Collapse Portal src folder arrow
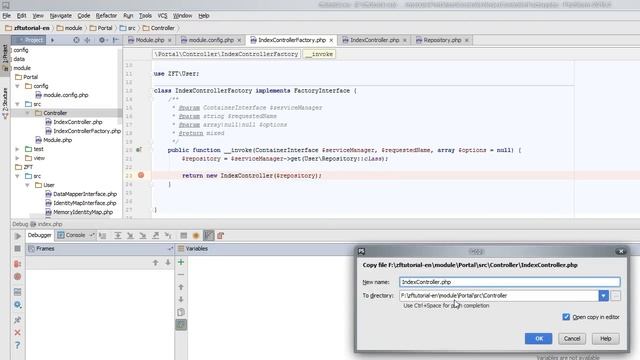 18,104
